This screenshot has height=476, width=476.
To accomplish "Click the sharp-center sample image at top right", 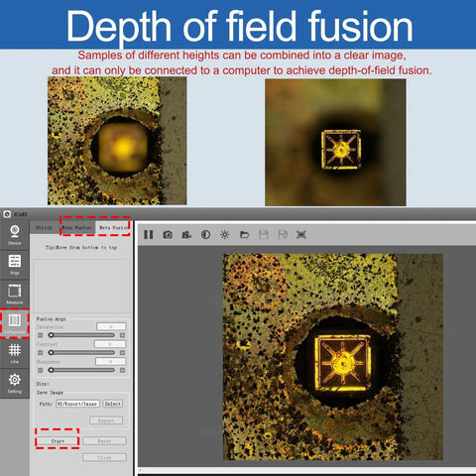I will (335, 142).
